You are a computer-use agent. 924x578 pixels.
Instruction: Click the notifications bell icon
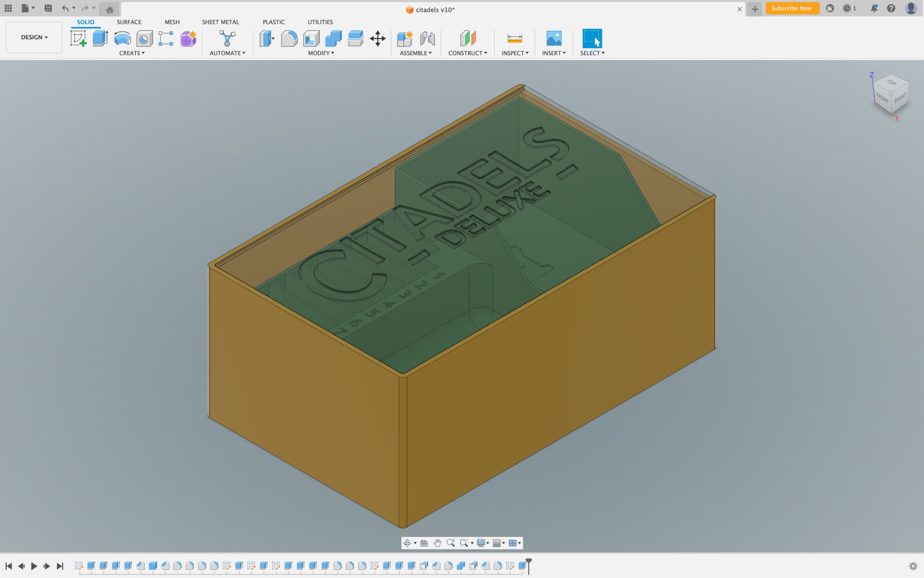pos(874,8)
